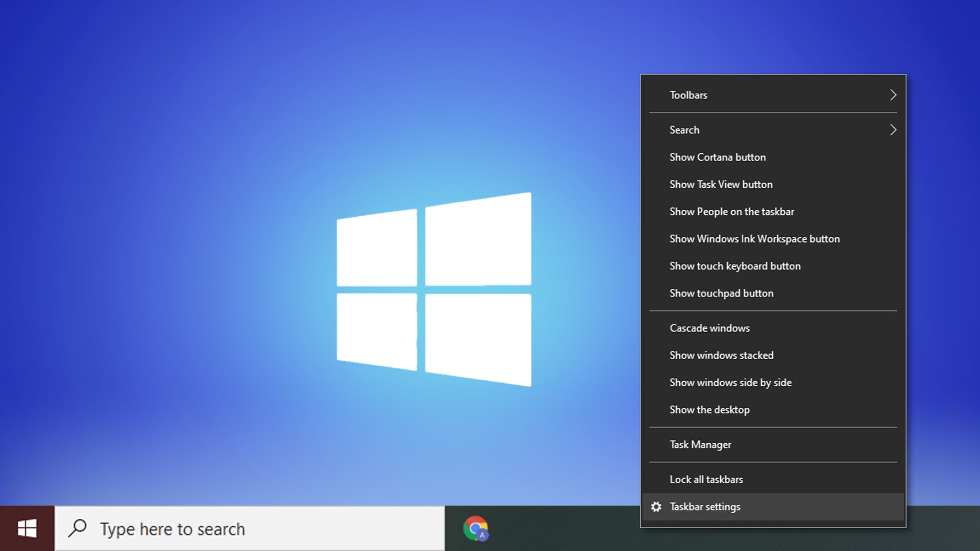980x551 pixels.
Task: Select Cascade windows arrangement
Action: [x=709, y=328]
